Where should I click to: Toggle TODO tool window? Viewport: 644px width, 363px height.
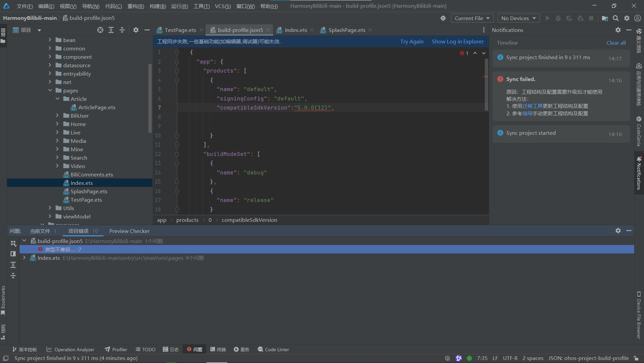145,350
